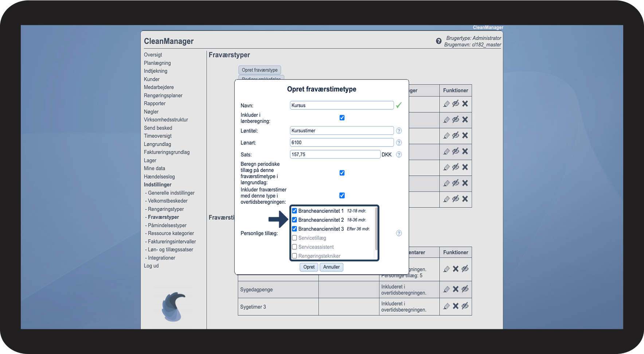This screenshot has width=644, height=354.
Task: Open help icon for Personlige tillæg list
Action: (399, 233)
